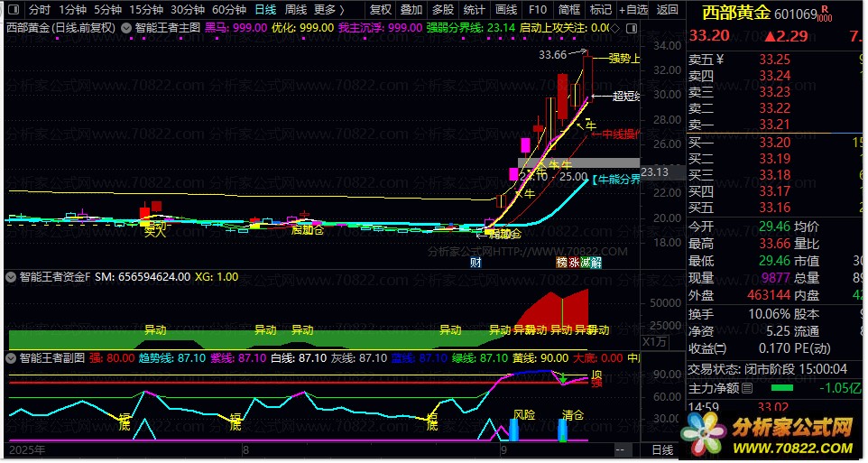Click the 净资 value 5.25

coord(777,331)
